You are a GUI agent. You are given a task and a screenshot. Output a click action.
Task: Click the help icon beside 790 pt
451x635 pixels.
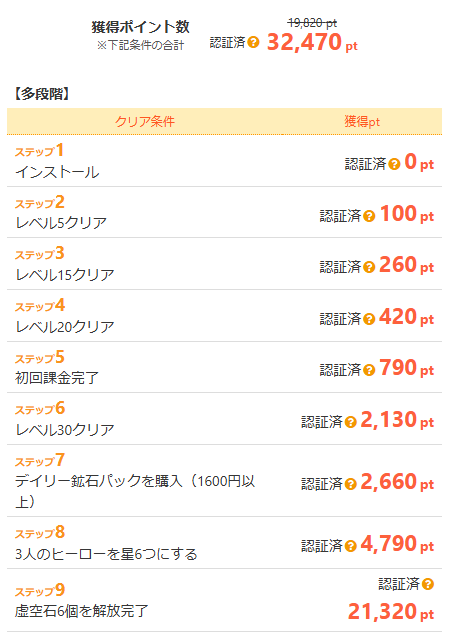coord(369,370)
